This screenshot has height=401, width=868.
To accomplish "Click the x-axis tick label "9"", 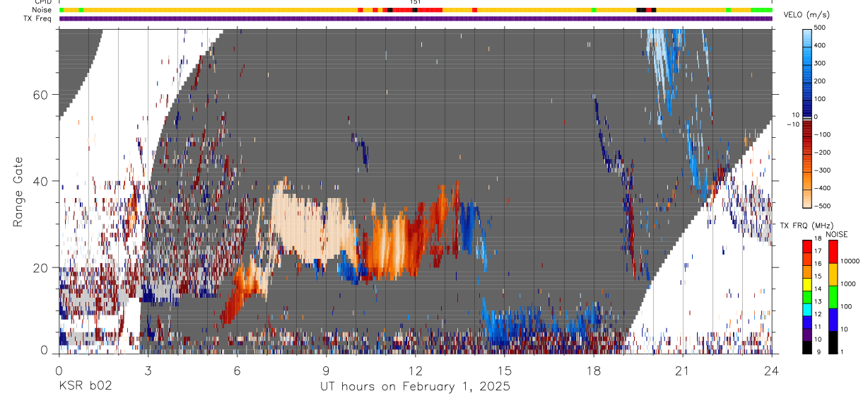I will coord(326,370).
